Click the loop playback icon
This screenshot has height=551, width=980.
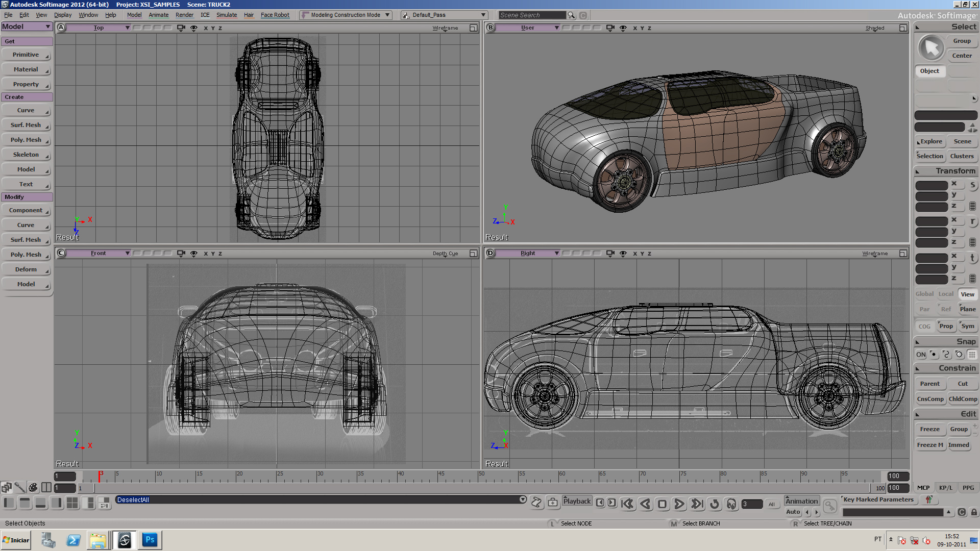[715, 504]
